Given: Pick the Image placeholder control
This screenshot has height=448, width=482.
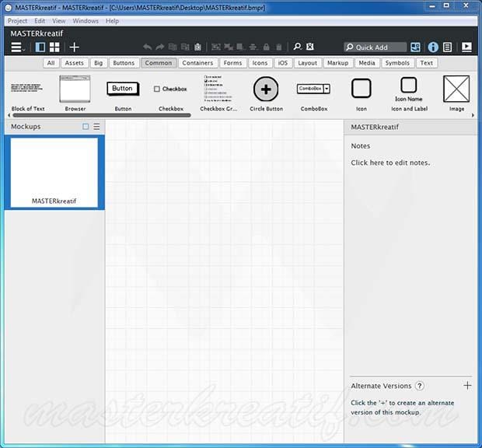Looking at the screenshot, I should pyautogui.click(x=456, y=94).
